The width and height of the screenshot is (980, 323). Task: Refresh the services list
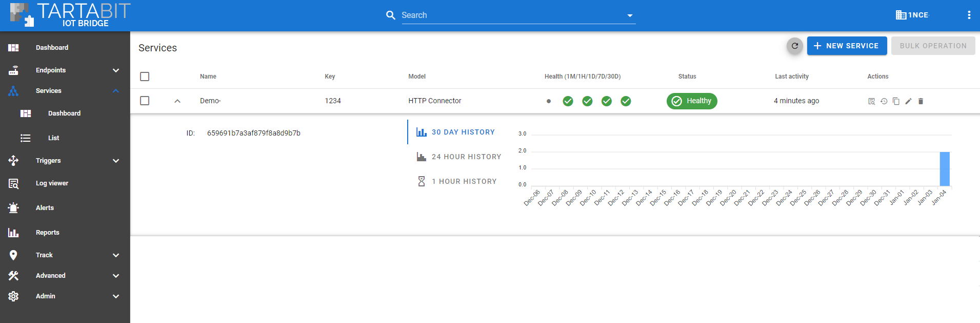(x=795, y=46)
